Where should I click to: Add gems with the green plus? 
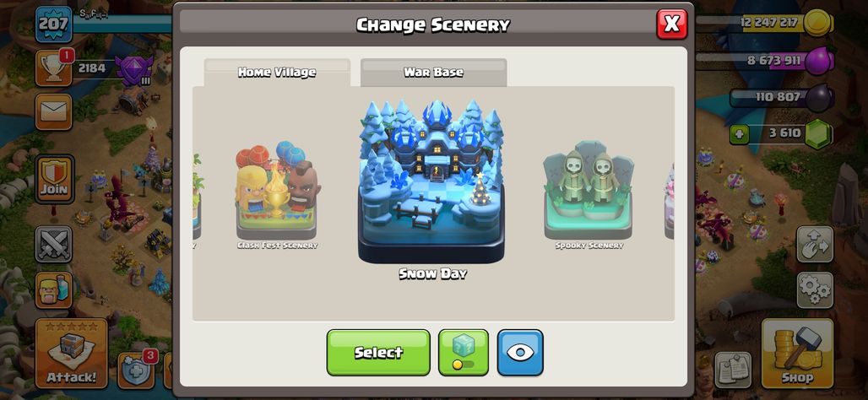(739, 134)
